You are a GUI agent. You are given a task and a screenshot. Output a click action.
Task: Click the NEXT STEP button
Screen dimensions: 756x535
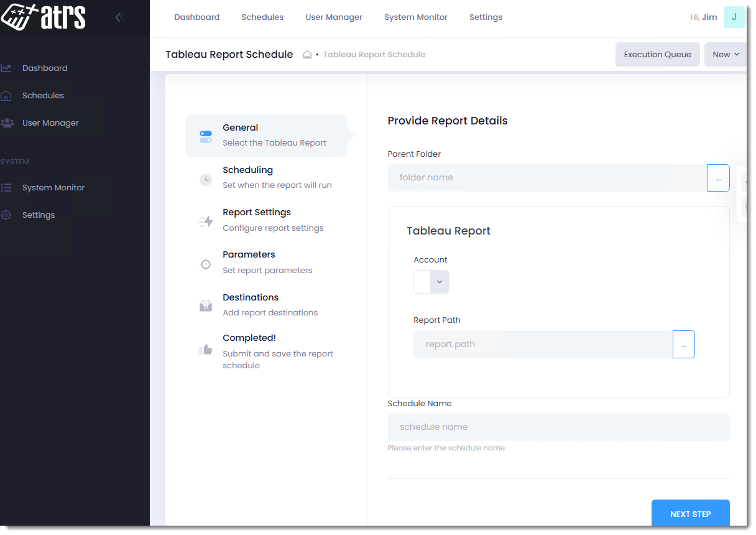click(691, 514)
